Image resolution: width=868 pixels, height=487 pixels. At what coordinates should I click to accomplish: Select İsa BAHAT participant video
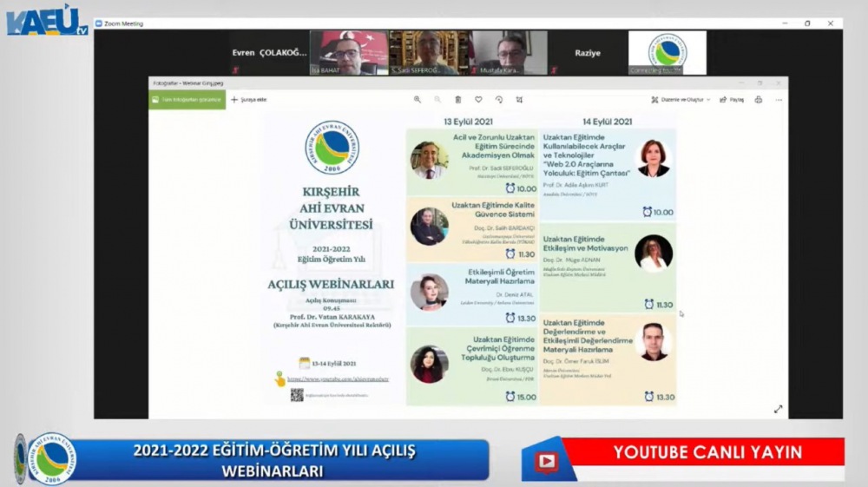click(349, 53)
